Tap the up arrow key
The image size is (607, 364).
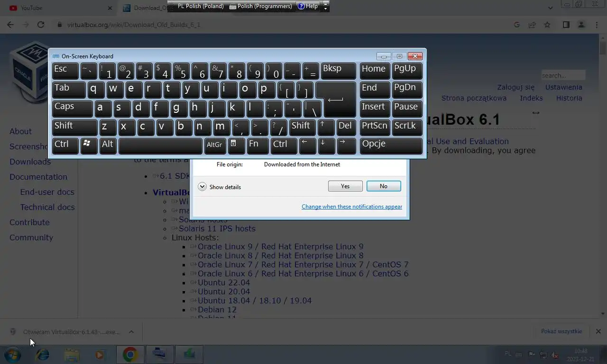click(326, 127)
